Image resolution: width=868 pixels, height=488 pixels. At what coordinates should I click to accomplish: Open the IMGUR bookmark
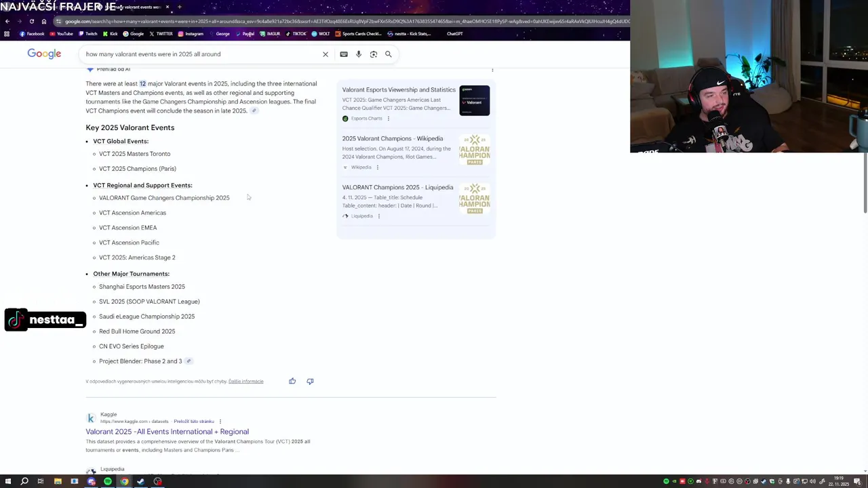pos(270,34)
